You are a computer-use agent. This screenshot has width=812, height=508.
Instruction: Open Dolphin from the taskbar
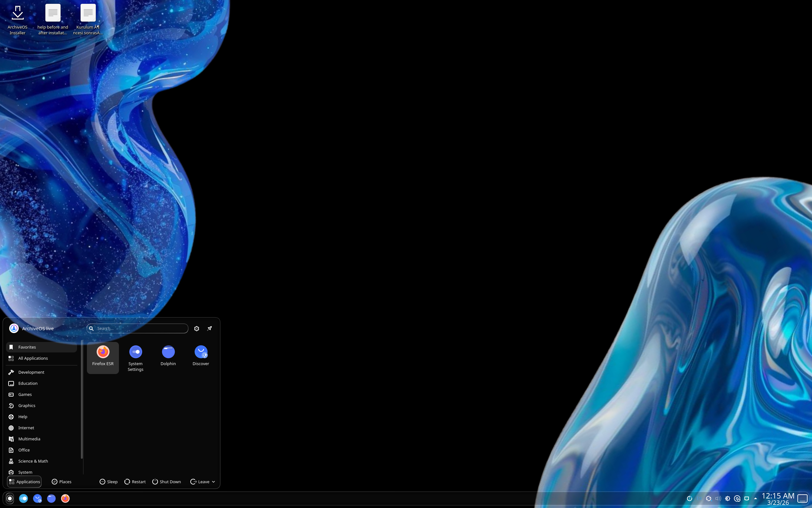point(51,498)
